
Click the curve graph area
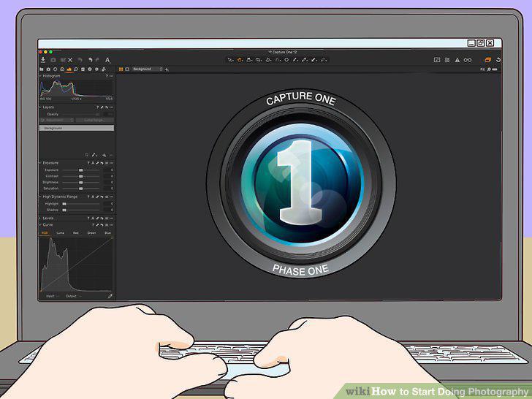77,264
